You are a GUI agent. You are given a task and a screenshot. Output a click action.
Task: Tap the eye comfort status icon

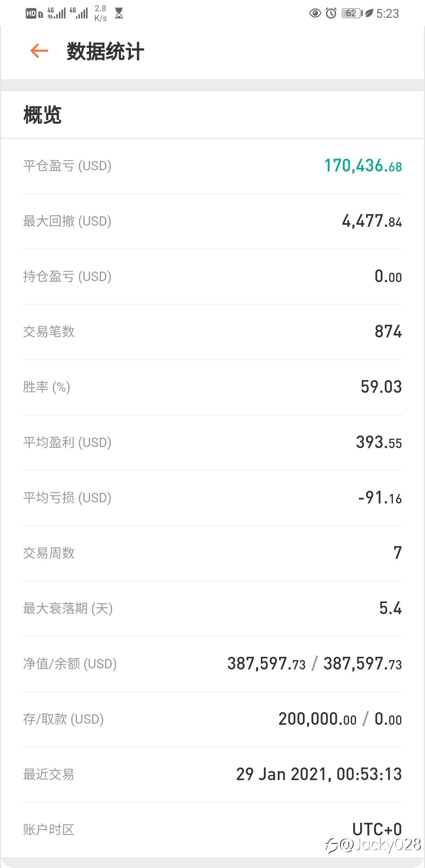point(315,13)
